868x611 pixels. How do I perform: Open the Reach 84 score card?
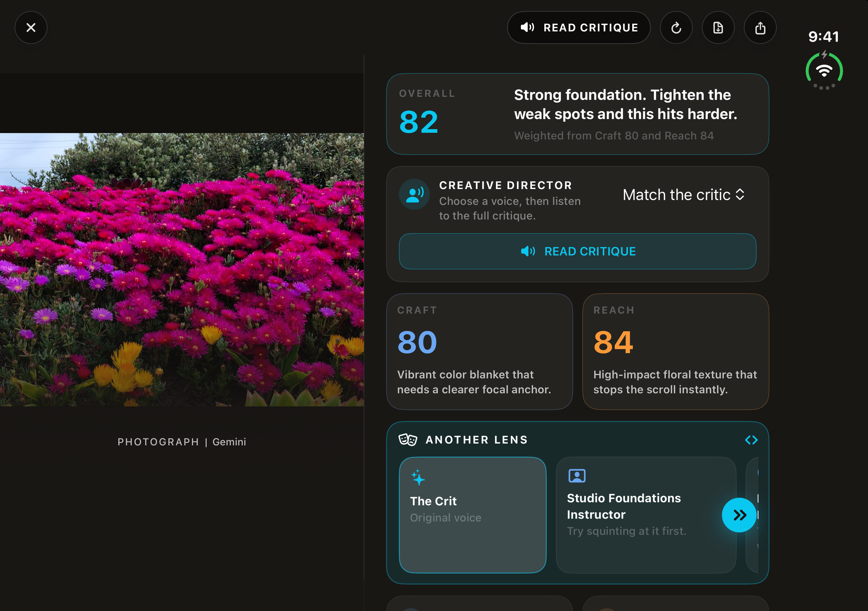(676, 352)
